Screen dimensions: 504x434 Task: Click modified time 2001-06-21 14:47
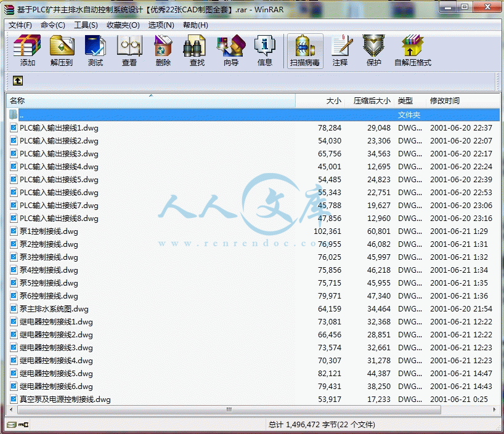pos(461,374)
